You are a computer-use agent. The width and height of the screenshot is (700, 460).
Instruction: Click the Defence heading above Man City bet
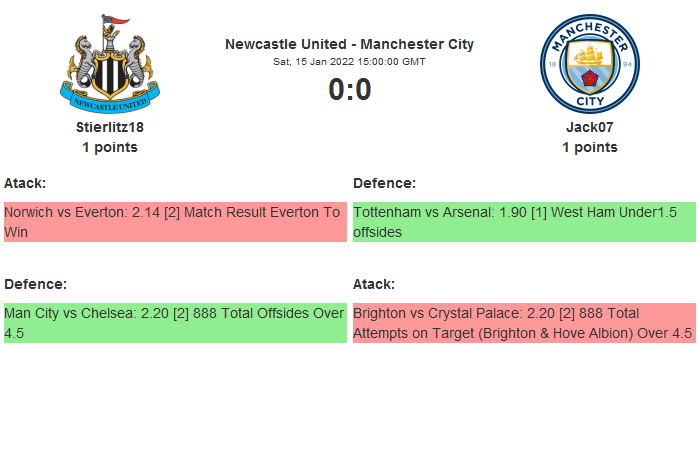[35, 284]
